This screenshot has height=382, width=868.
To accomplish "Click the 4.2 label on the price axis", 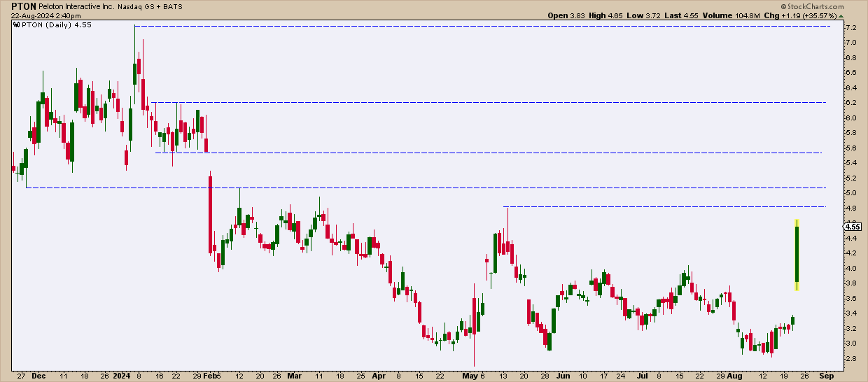I will (x=850, y=253).
